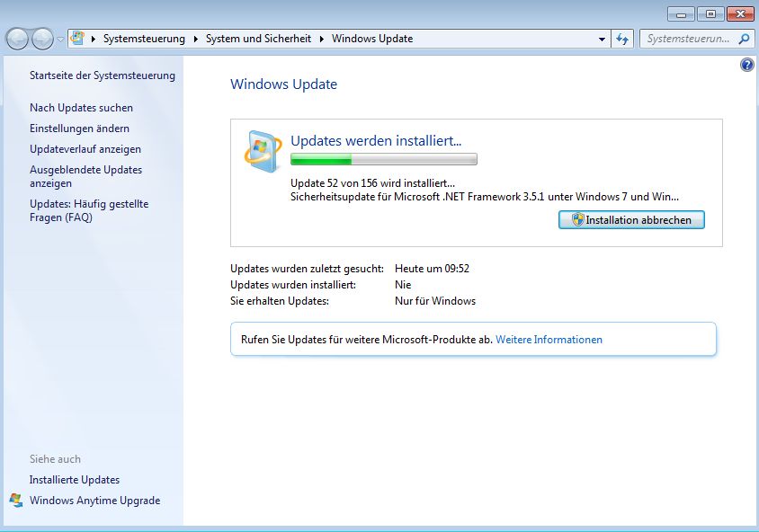The image size is (759, 532).
Task: Click the 'Windows Update' page title
Action: 283,84
